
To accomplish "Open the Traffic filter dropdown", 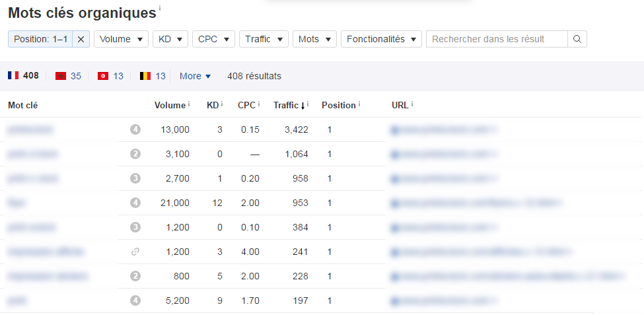I will pyautogui.click(x=264, y=39).
